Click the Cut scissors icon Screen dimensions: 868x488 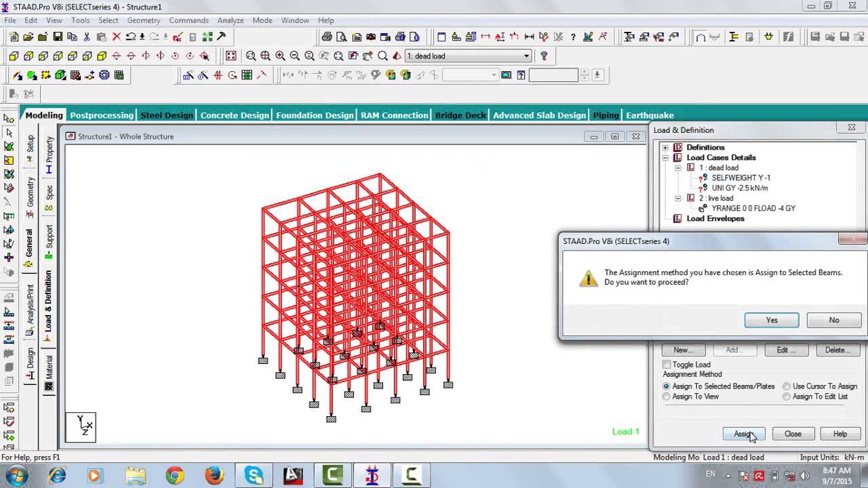point(87,37)
